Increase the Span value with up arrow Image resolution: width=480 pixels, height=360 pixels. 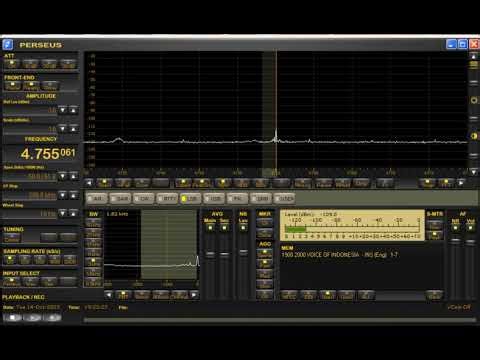pos(74,176)
